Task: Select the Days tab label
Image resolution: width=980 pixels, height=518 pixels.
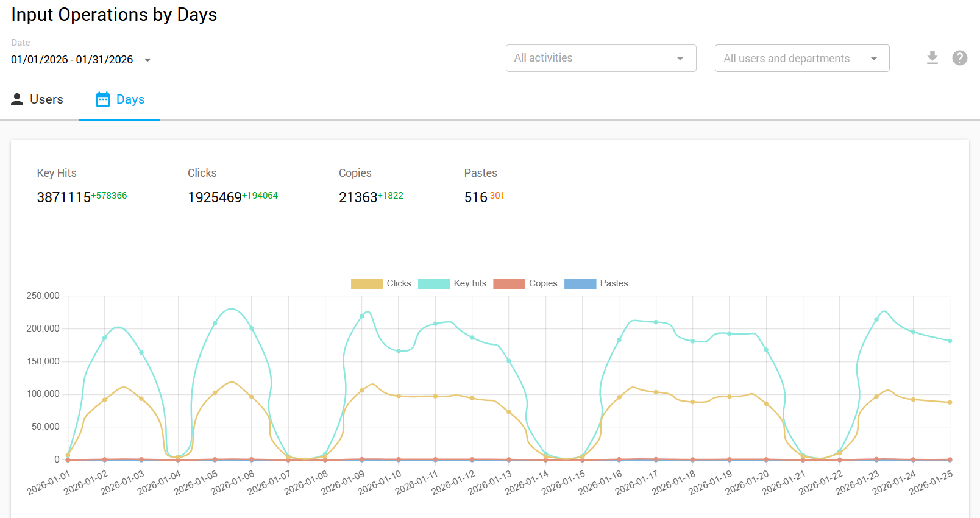Action: pos(130,99)
